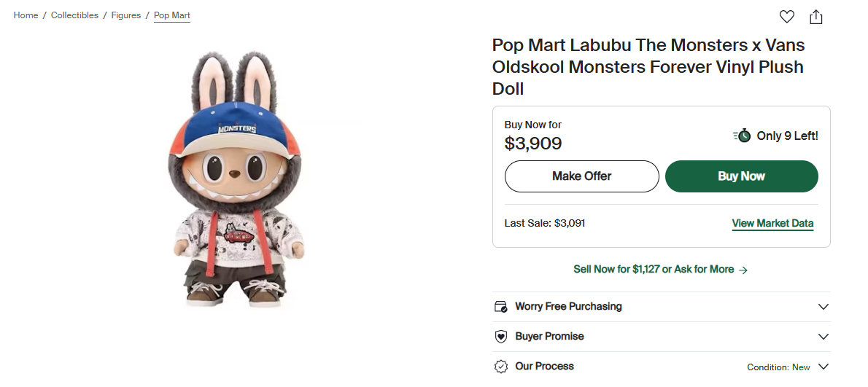The height and width of the screenshot is (387, 868).
Task: Open the Pop Mart breadcrumb link
Action: [x=172, y=15]
